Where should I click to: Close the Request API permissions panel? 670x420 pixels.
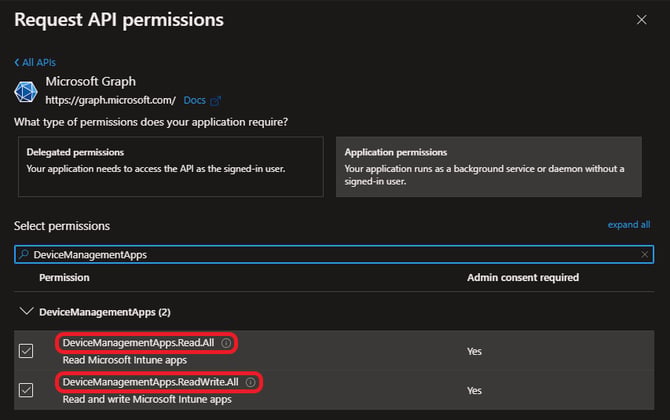click(x=641, y=20)
